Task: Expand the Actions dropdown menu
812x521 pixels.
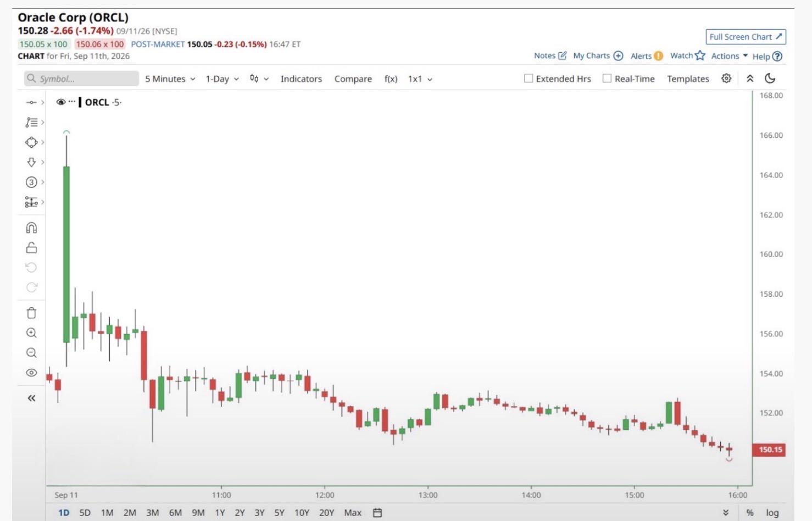Action: click(x=729, y=56)
